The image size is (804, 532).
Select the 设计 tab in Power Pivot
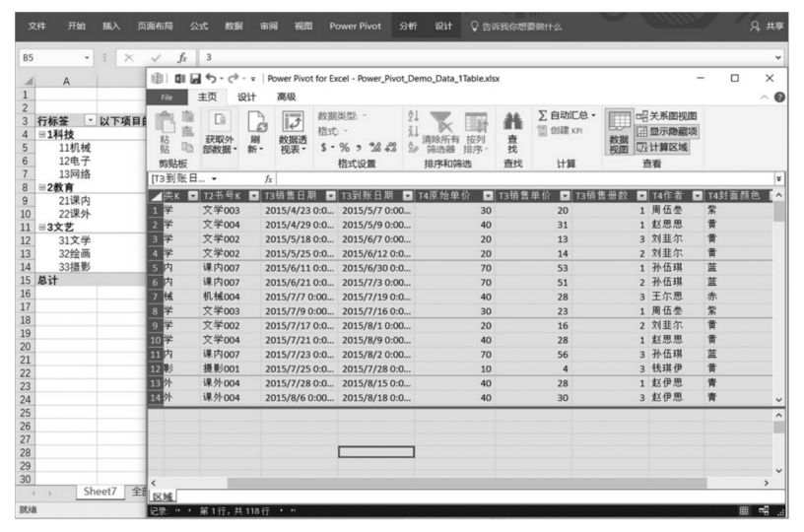tap(246, 97)
